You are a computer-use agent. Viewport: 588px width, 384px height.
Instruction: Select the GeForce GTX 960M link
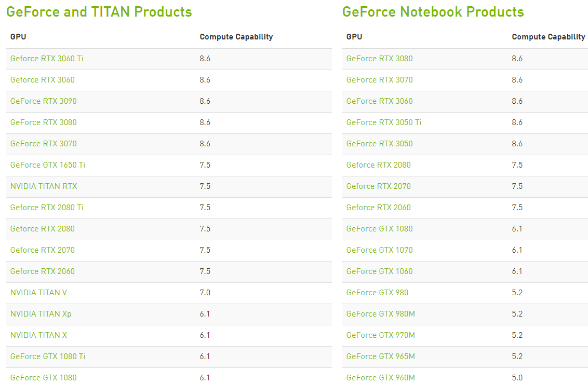(x=381, y=378)
